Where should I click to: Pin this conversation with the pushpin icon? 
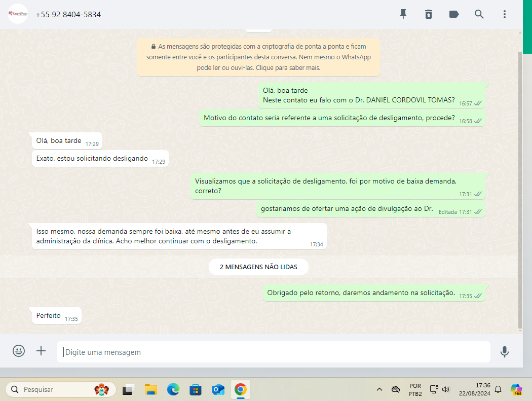403,14
